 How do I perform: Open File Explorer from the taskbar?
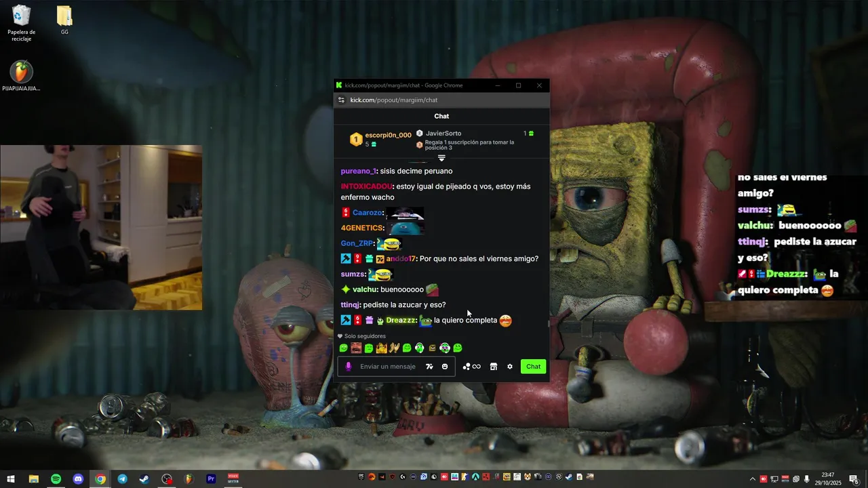[33, 479]
